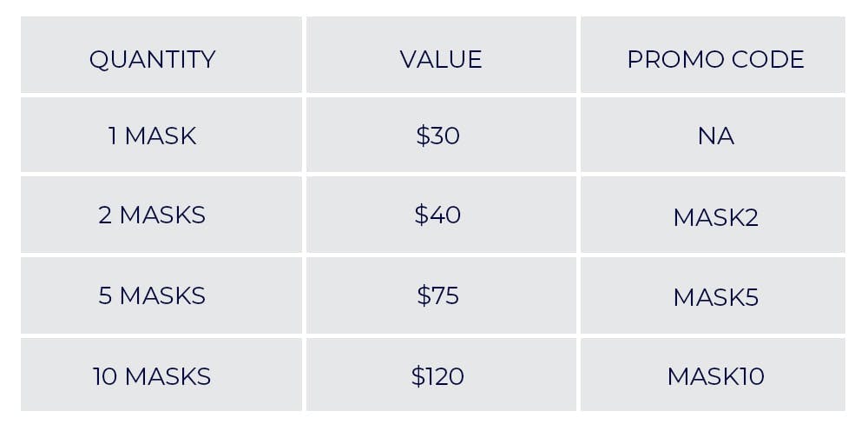Select the MASK5 promo code
This screenshot has width=868, height=431.
pos(715,297)
